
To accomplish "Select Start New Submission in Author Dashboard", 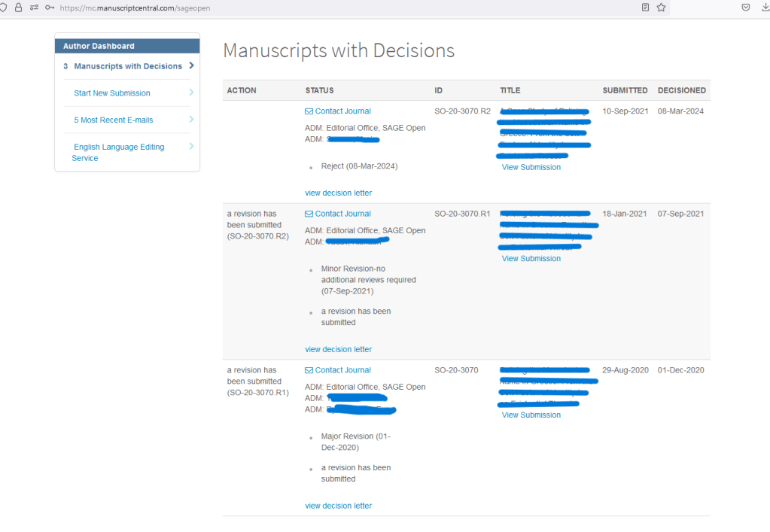I will pos(112,93).
